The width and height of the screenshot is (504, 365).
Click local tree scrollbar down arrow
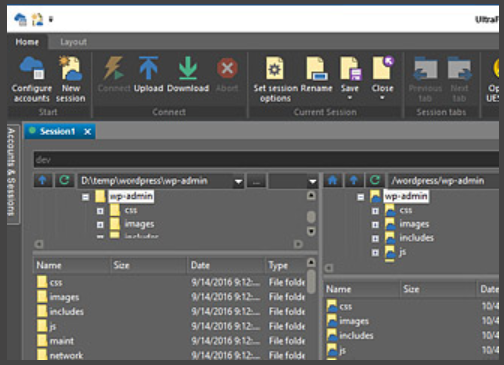(311, 231)
